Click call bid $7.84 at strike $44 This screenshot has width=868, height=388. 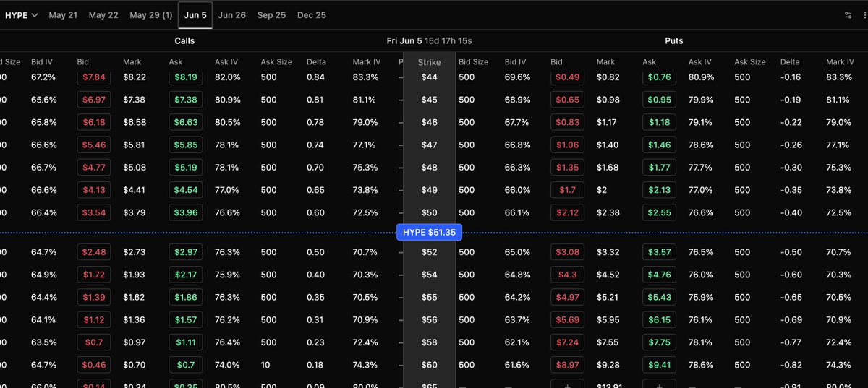94,77
